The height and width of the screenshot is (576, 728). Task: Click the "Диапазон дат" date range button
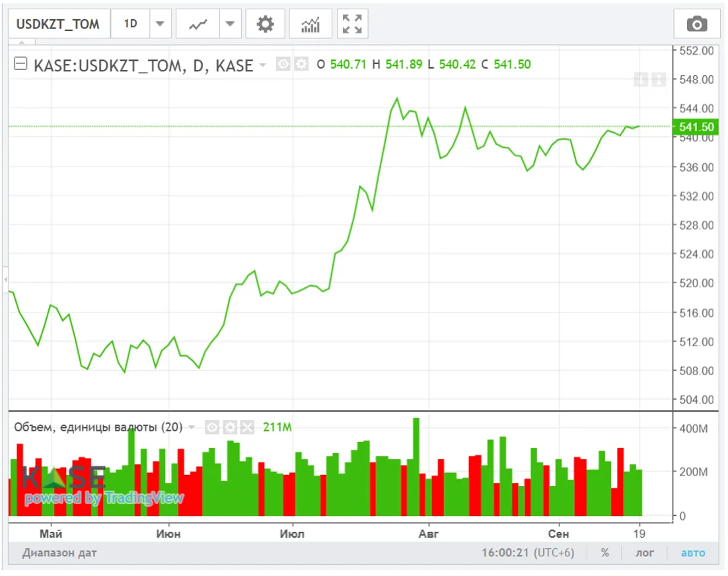(x=59, y=553)
